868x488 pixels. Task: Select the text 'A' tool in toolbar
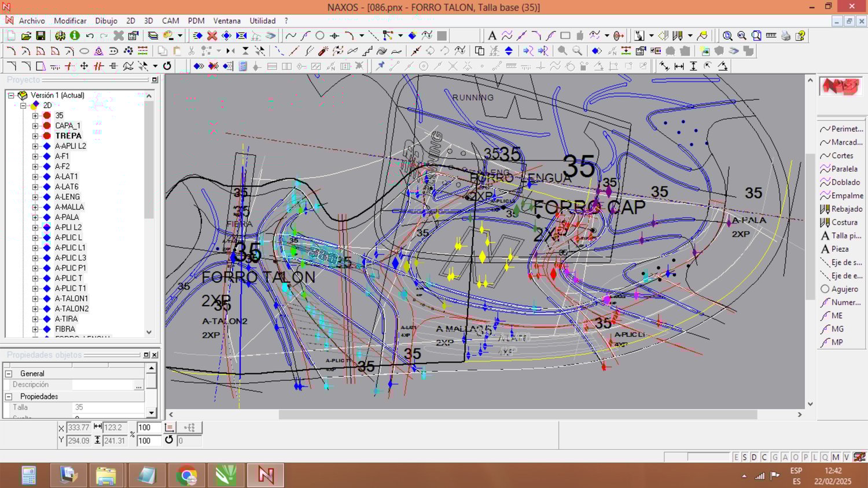tap(492, 36)
